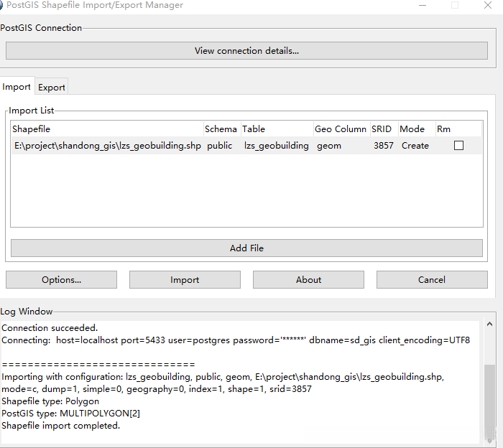503x448 pixels.
Task: Open the About dialog
Action: coord(308,280)
